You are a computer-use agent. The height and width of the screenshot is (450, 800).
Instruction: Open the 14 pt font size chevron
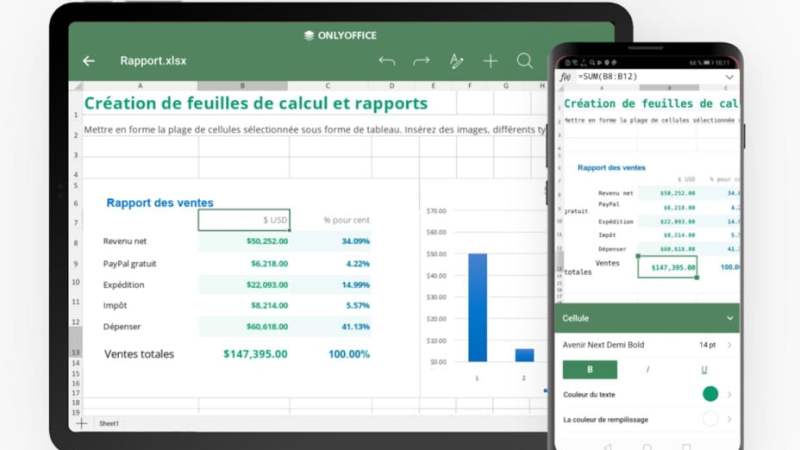tap(730, 345)
